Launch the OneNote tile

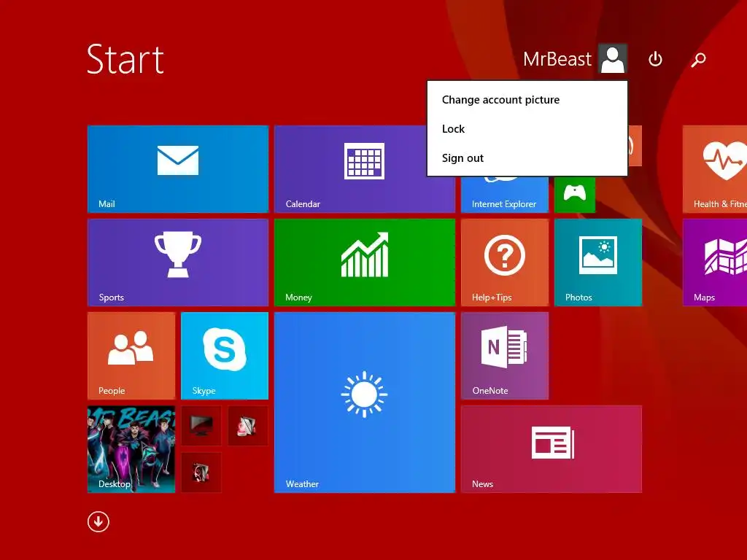point(505,356)
